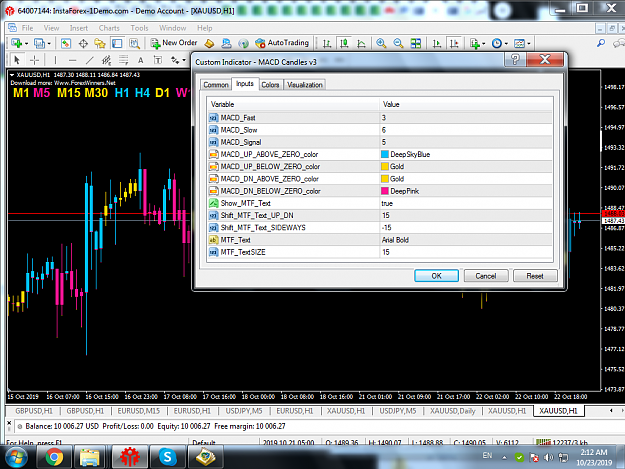
Task: Zoom in on the chart
Action: (381, 43)
